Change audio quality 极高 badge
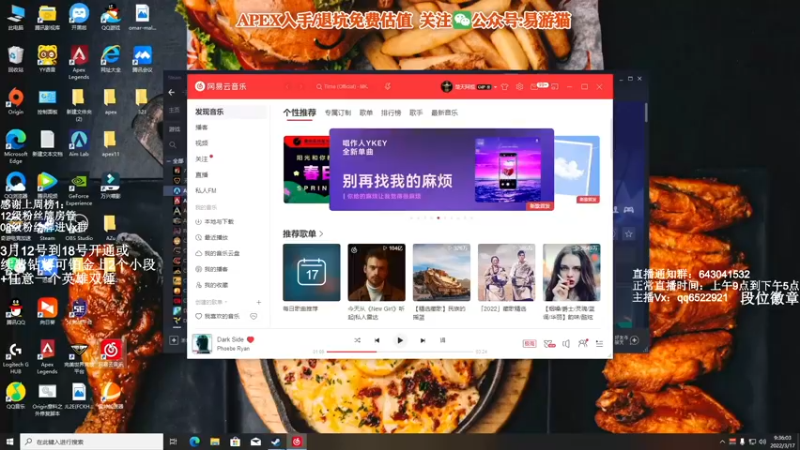 [530, 344]
